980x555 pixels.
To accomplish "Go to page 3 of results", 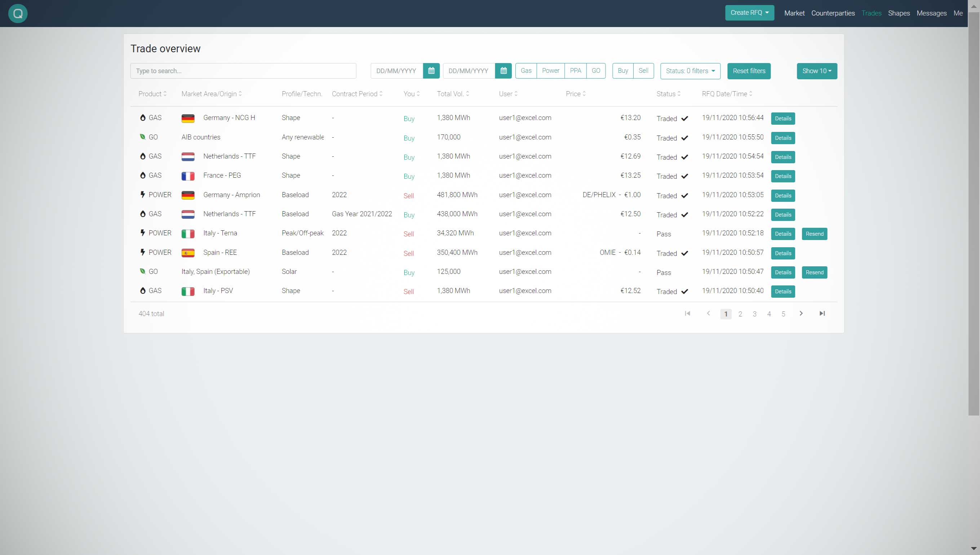I will click(754, 314).
